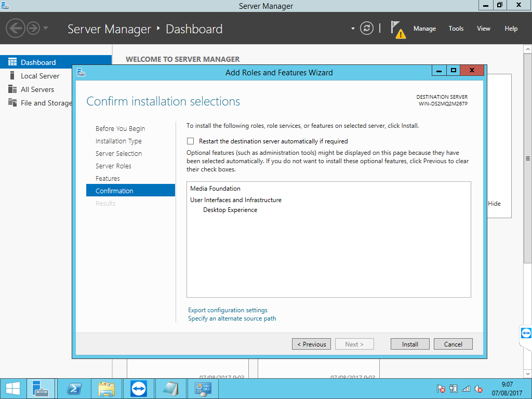This screenshot has height=399, width=532.
Task: Open the View menu
Action: point(483,29)
